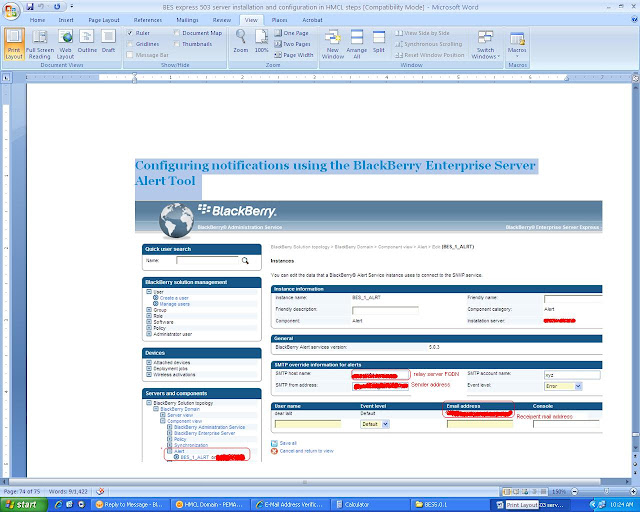Click the Split window button
The image size is (640, 512).
379,41
